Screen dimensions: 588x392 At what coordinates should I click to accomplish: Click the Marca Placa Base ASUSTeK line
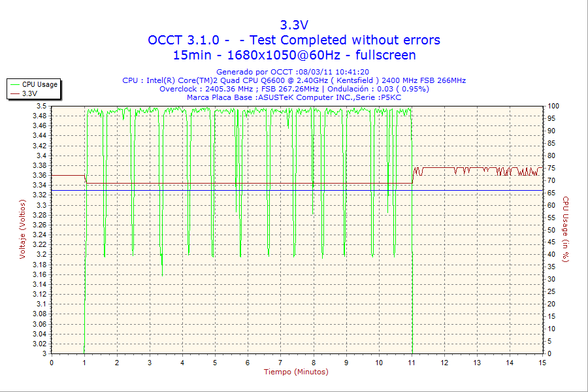pyautogui.click(x=294, y=97)
